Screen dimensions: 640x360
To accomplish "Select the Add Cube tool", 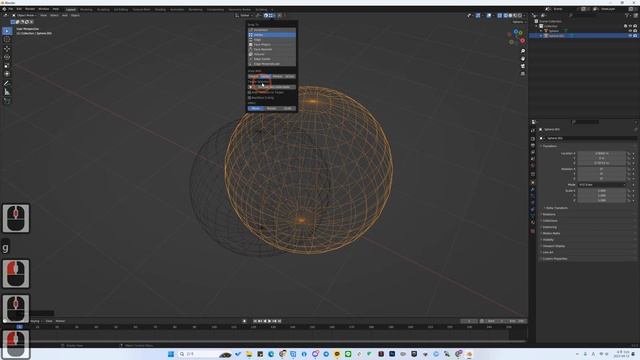I will (x=7, y=101).
